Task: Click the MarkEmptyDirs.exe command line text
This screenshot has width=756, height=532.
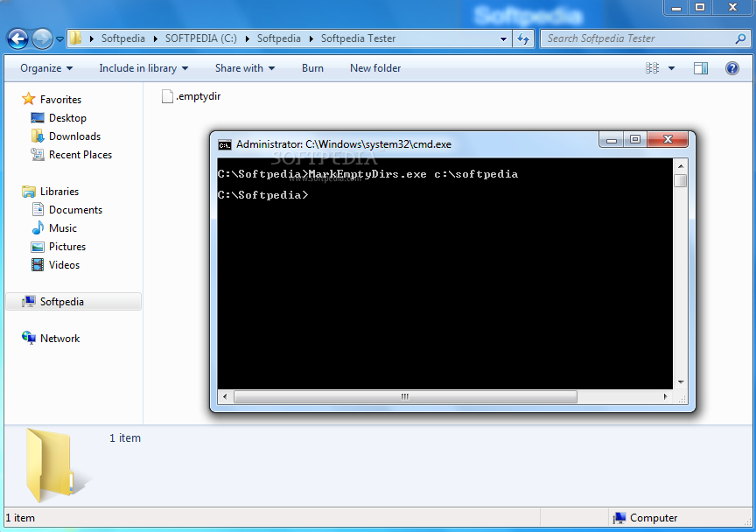Action: click(367, 174)
